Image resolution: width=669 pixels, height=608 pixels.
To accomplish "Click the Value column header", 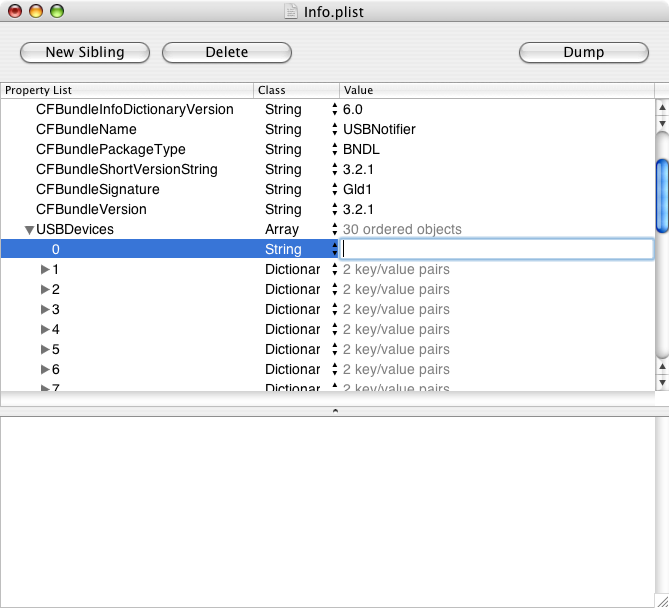I will [x=497, y=90].
